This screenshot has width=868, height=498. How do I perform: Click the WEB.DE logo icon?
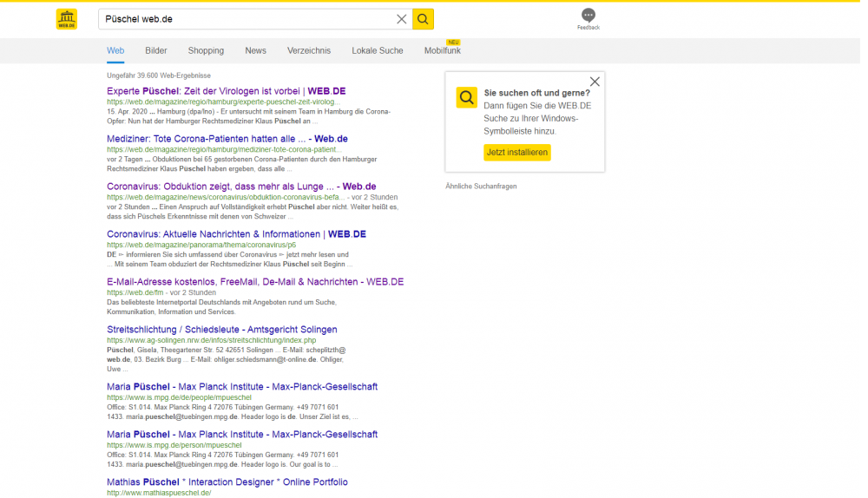click(67, 19)
